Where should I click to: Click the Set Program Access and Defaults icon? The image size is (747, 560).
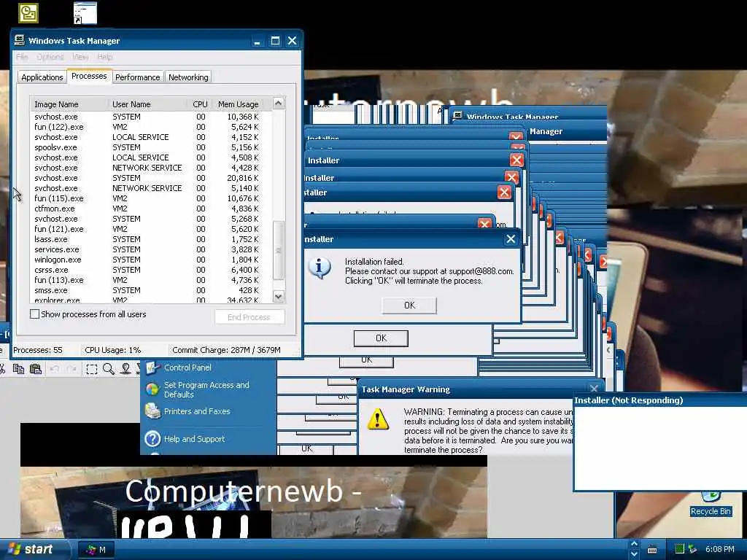(152, 389)
